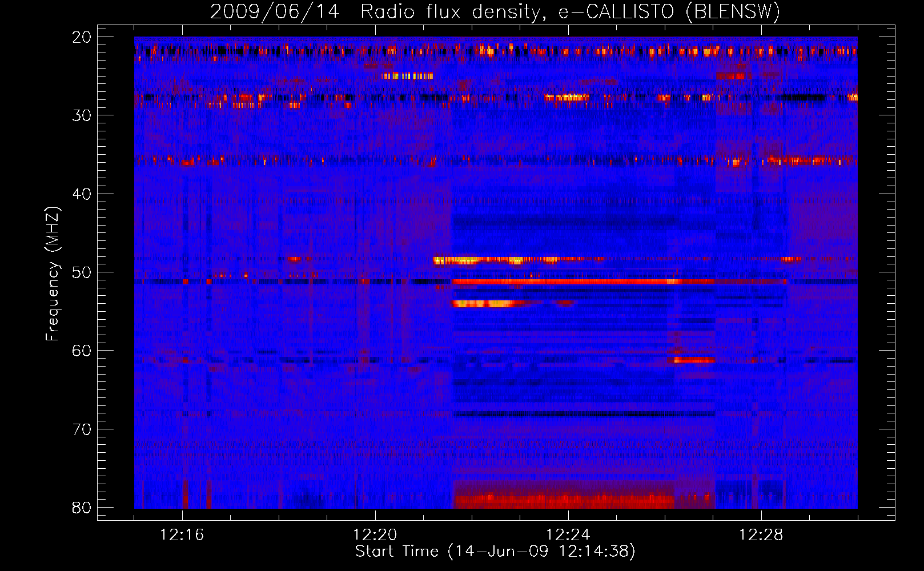Click the short yellow streak near 25 MHz
Viewport: 924px width, 571px height.
tap(407, 76)
